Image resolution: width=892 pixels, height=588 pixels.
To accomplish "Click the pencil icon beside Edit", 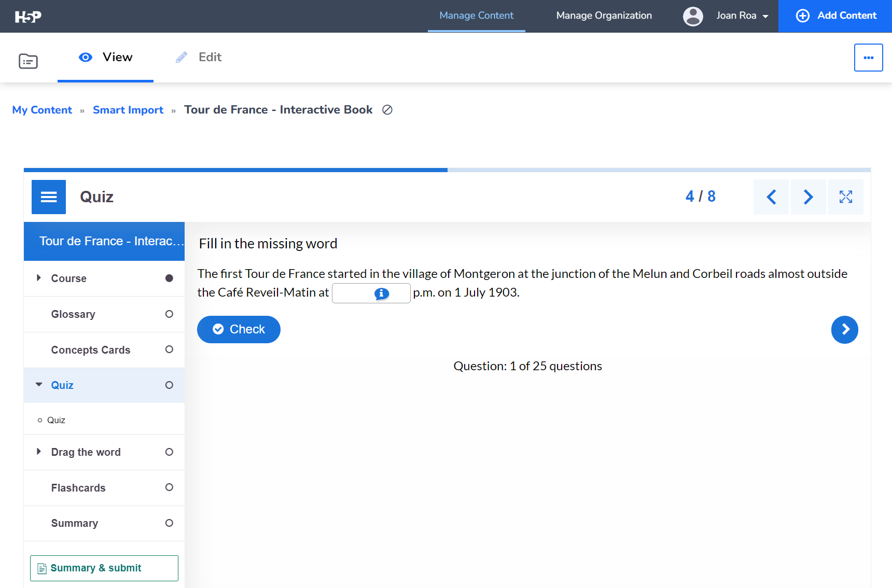I will click(x=182, y=57).
